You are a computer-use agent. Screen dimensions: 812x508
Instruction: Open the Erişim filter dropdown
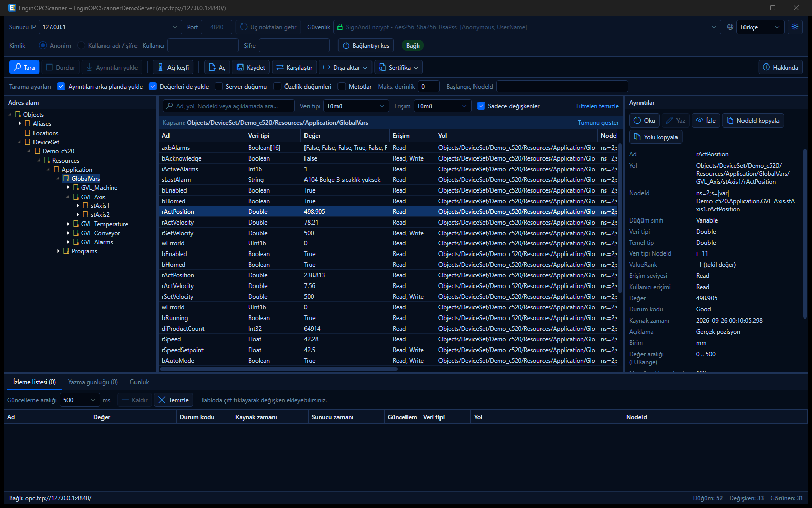(443, 106)
